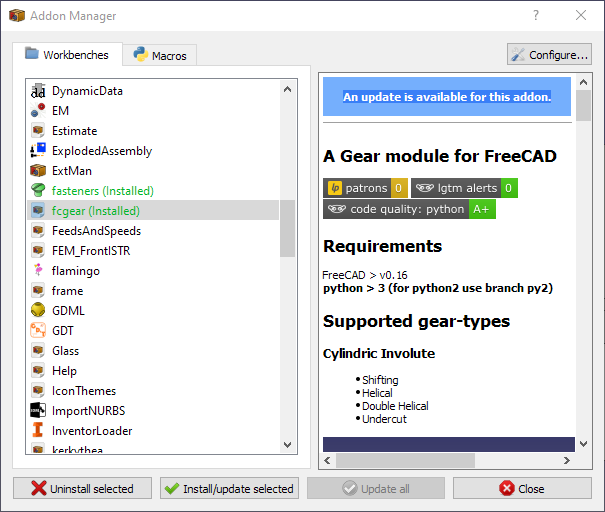
Task: Open the dialog help question mark
Action: pos(536,15)
